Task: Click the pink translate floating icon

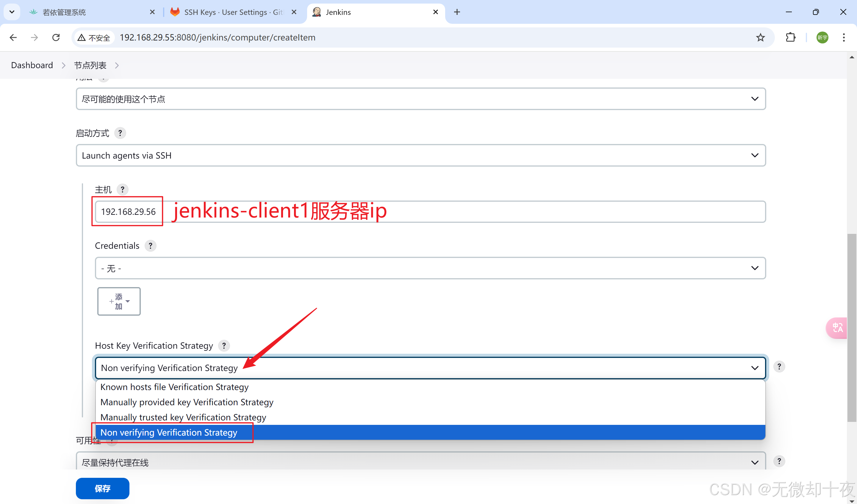Action: [837, 328]
